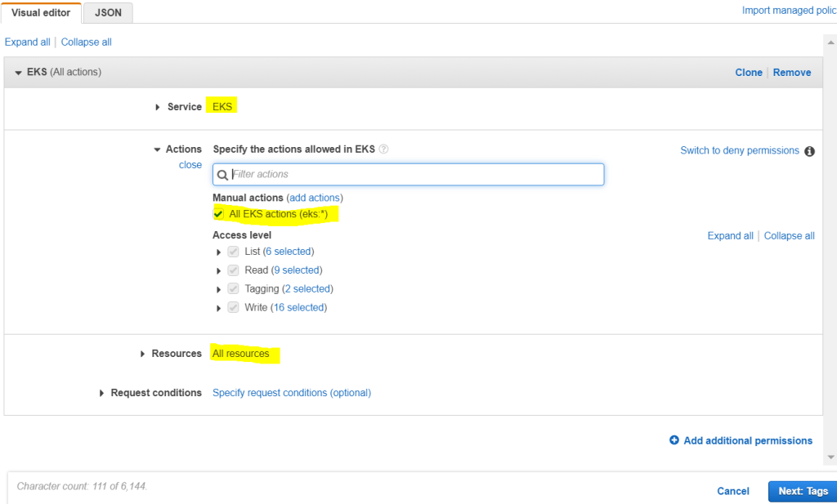
Task: Click the magnifier icon in the actions filter
Action: (x=221, y=174)
